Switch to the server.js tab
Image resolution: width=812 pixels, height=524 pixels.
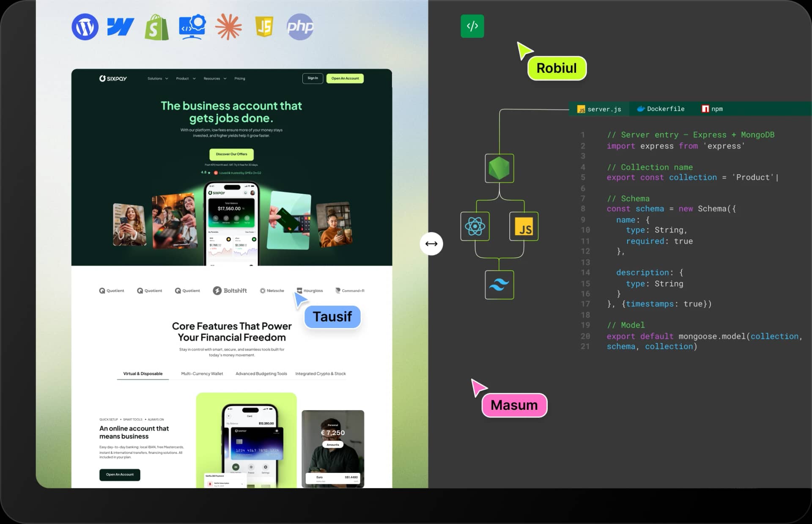[x=599, y=109]
